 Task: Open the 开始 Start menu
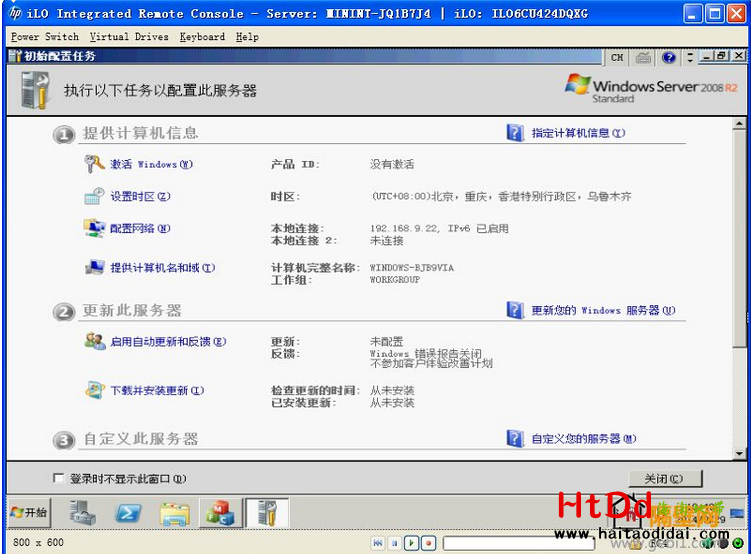29,512
